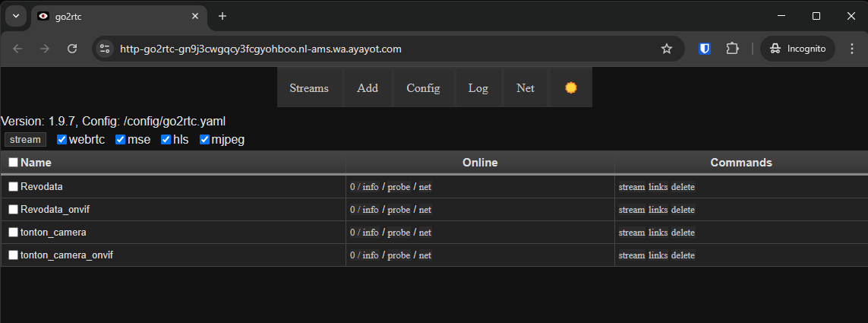Open Chrome three-dot menu
The height and width of the screenshot is (323, 868).
851,49
